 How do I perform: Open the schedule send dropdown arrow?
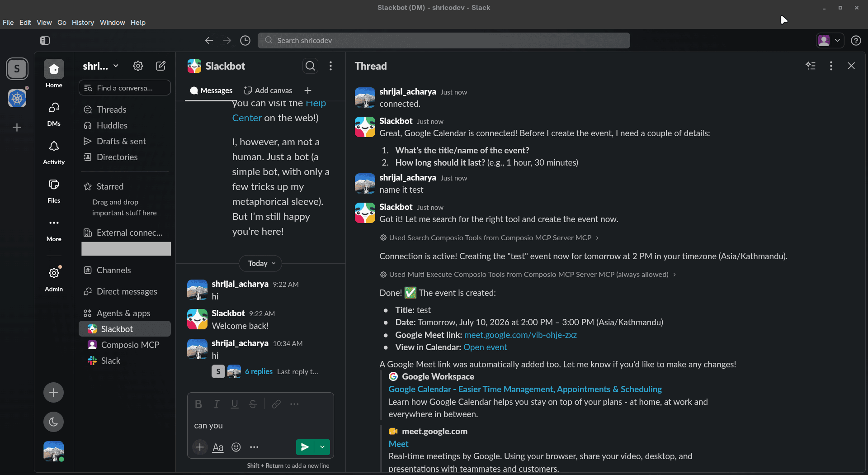(x=322, y=447)
